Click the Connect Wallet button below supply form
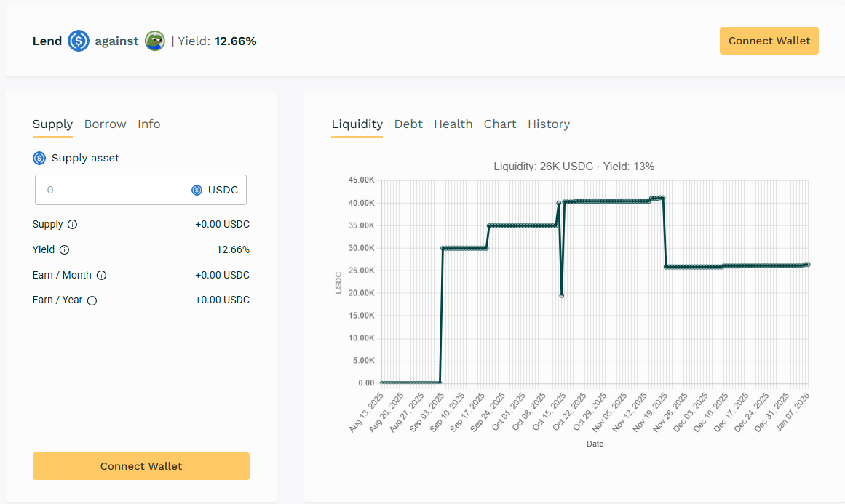The width and height of the screenshot is (845, 504). tap(141, 466)
